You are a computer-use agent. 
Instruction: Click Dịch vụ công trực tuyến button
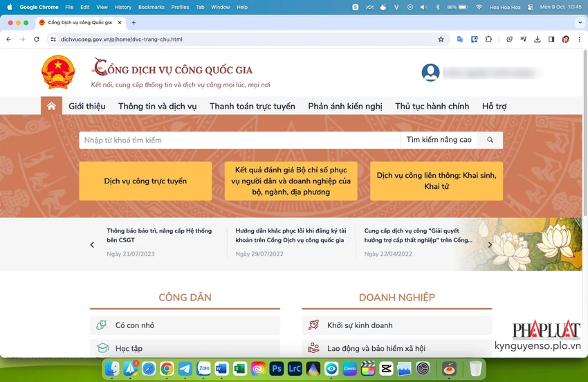[145, 181]
